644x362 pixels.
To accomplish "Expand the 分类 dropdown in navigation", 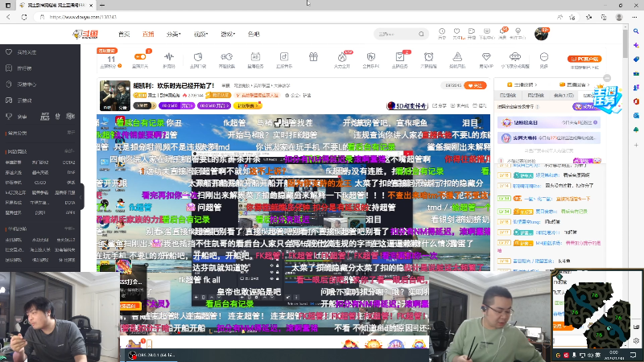I will 173,34.
